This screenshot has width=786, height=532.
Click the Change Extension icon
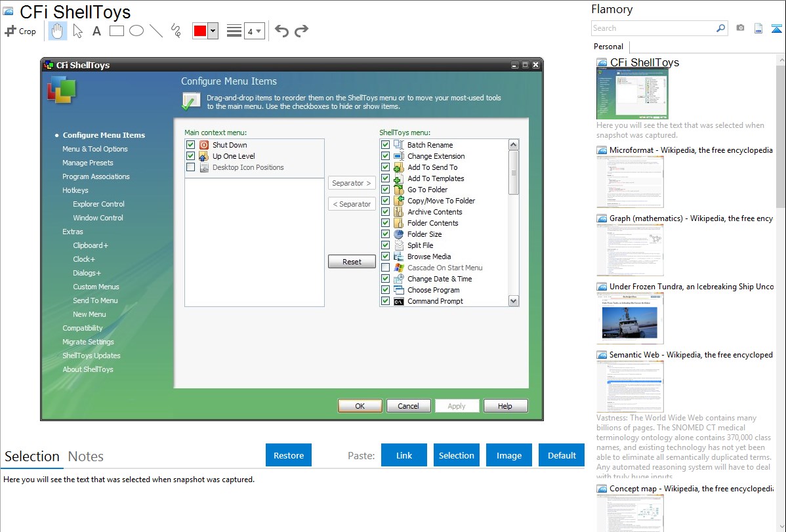(x=399, y=156)
